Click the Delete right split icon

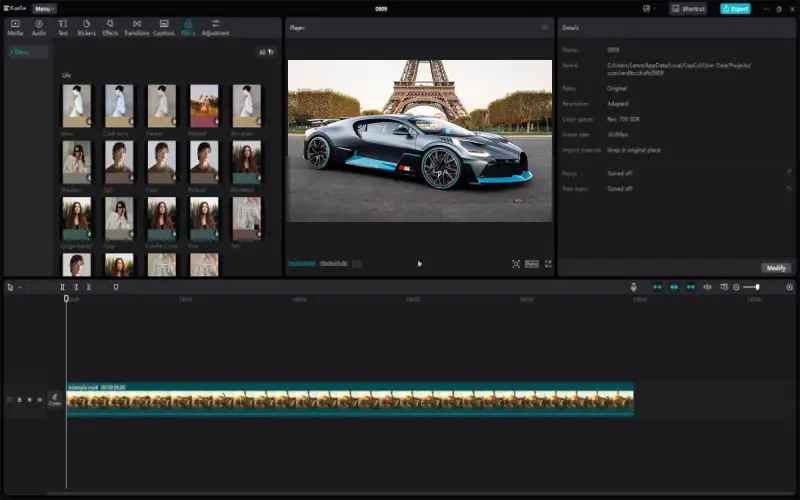tap(89, 287)
